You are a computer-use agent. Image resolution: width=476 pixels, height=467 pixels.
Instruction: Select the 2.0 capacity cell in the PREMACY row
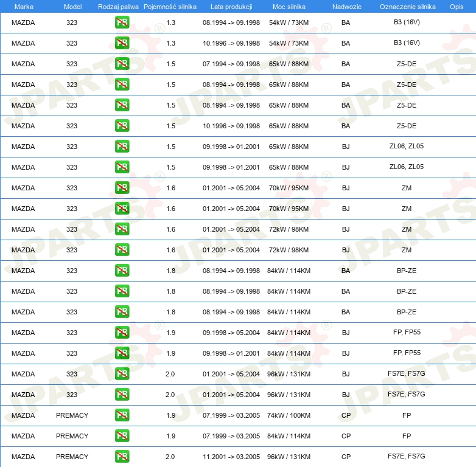pos(170,457)
